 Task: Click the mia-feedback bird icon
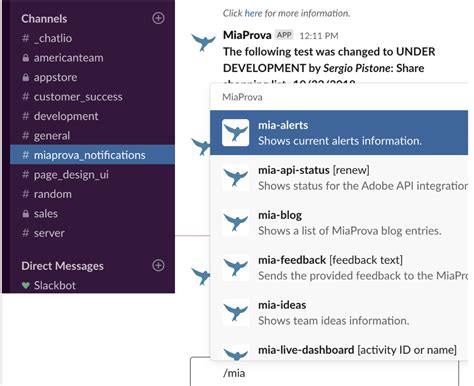(236, 267)
